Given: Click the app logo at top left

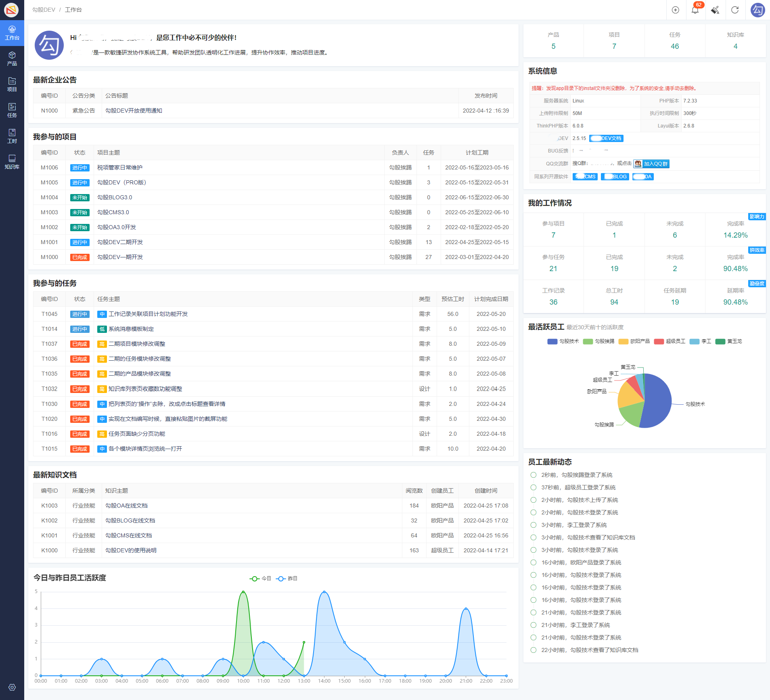Looking at the screenshot, I should point(11,10).
